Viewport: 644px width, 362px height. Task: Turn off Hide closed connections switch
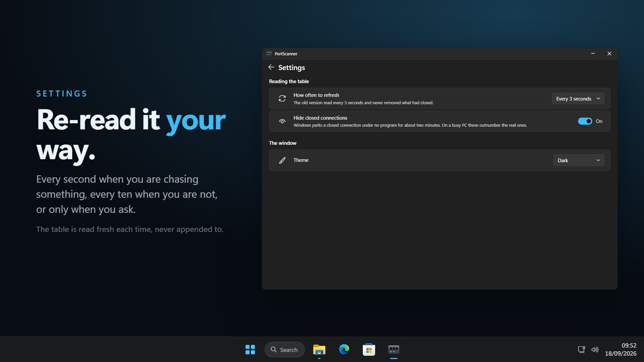[x=585, y=121]
